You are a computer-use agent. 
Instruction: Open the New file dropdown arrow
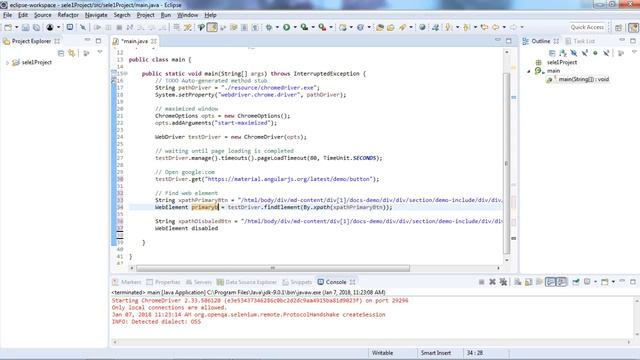tap(17, 27)
